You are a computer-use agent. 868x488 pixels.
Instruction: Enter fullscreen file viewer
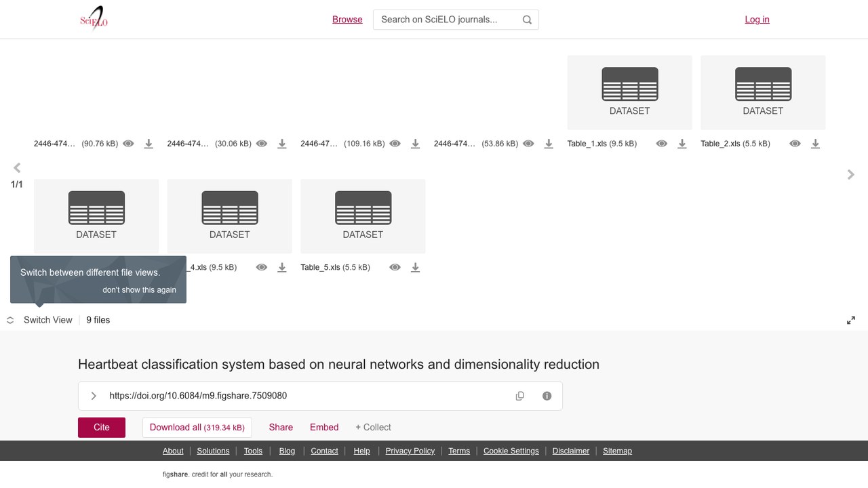(851, 321)
